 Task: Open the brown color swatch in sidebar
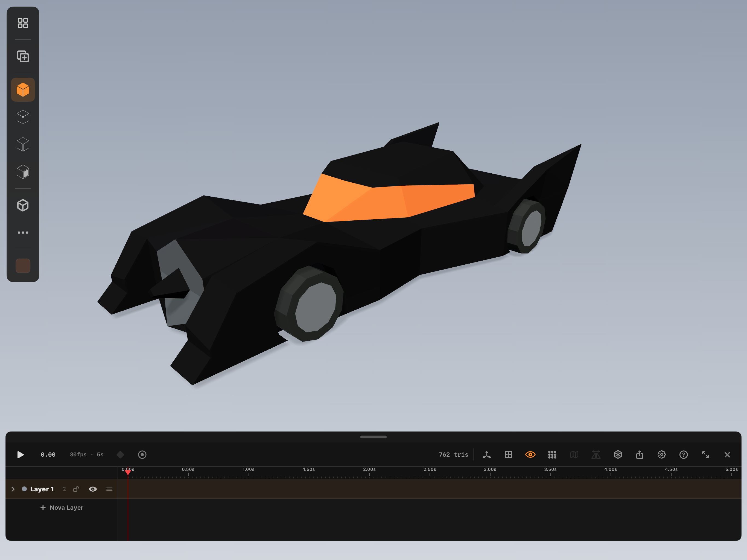tap(23, 266)
